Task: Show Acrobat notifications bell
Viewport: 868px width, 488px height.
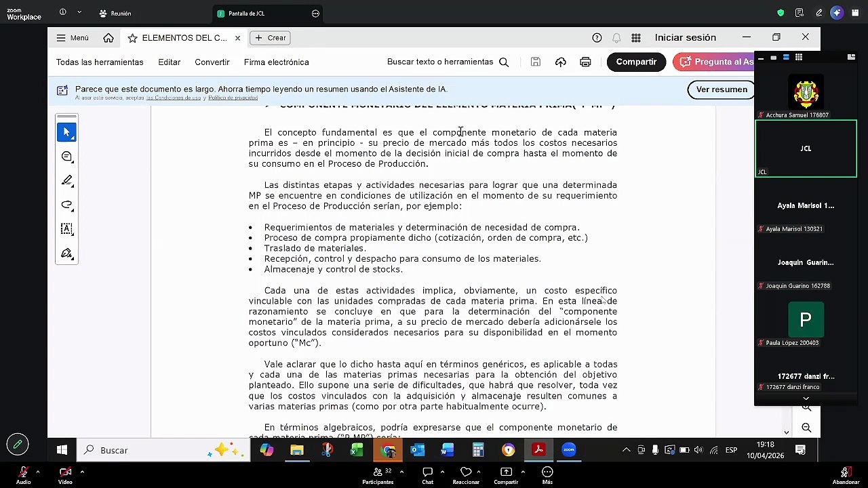Action: 616,38
